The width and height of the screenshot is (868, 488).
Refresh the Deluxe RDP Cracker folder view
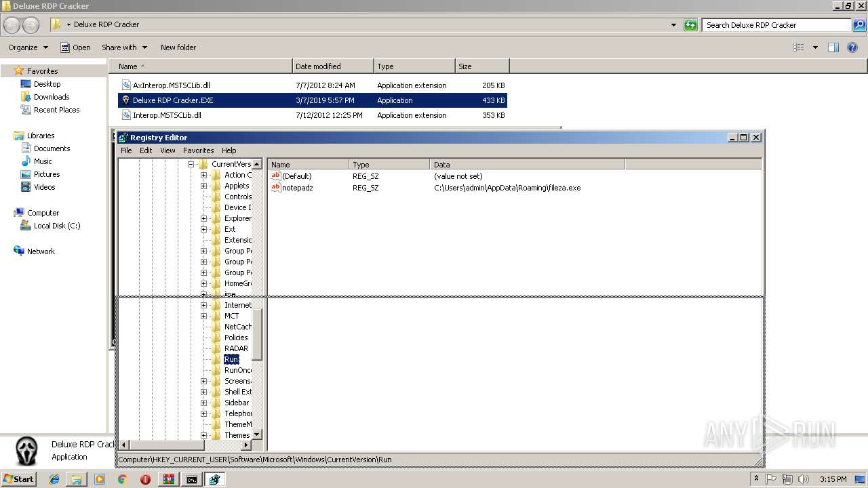click(690, 25)
